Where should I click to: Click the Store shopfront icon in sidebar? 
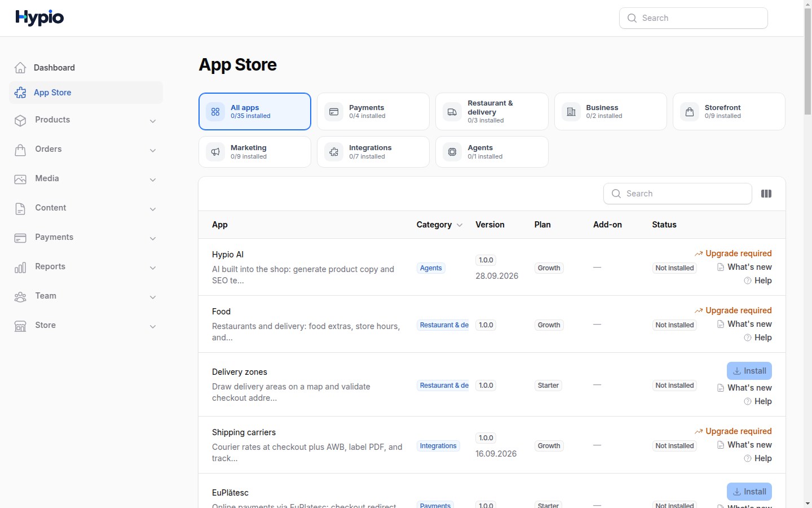(20, 326)
